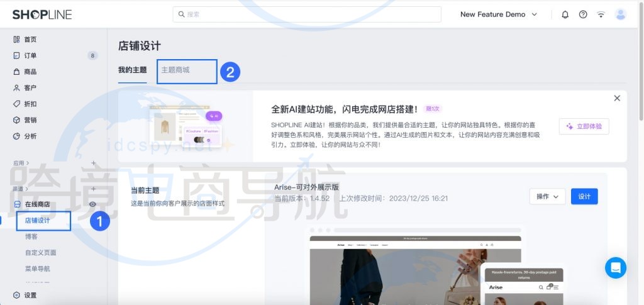Screen dimensions: 644x305
Task: Open the user avatar menu
Action: pos(621,14)
